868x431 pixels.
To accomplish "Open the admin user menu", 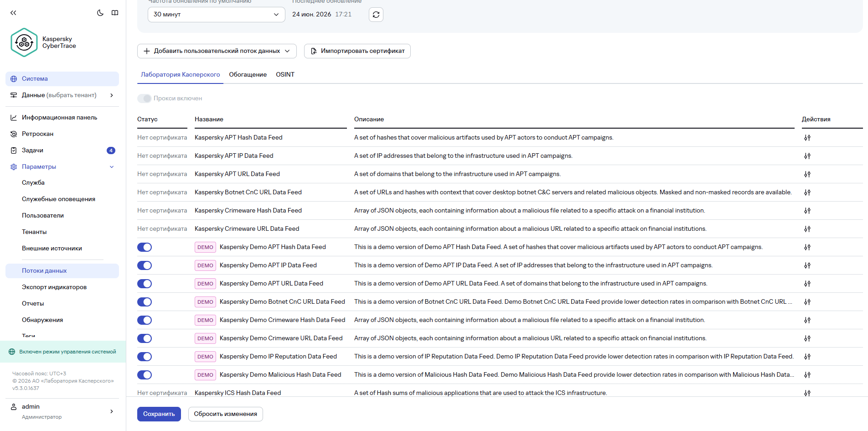I will point(62,411).
